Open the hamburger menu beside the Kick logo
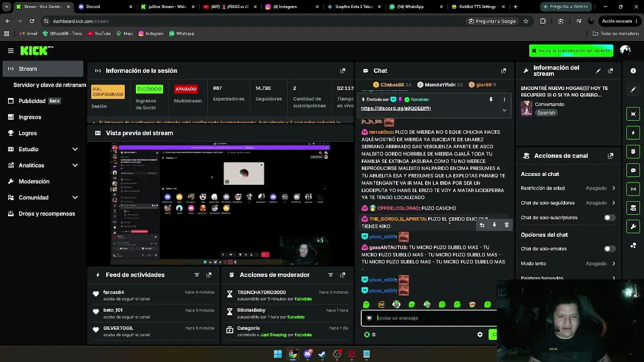The width and height of the screenshot is (644, 362). [11, 50]
